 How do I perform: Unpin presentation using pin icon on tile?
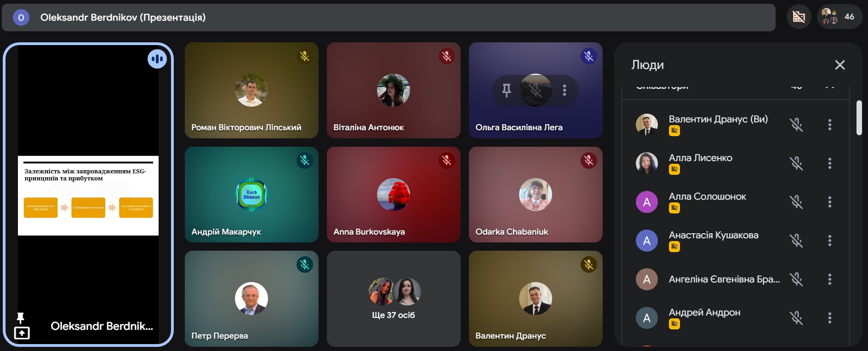point(20,318)
